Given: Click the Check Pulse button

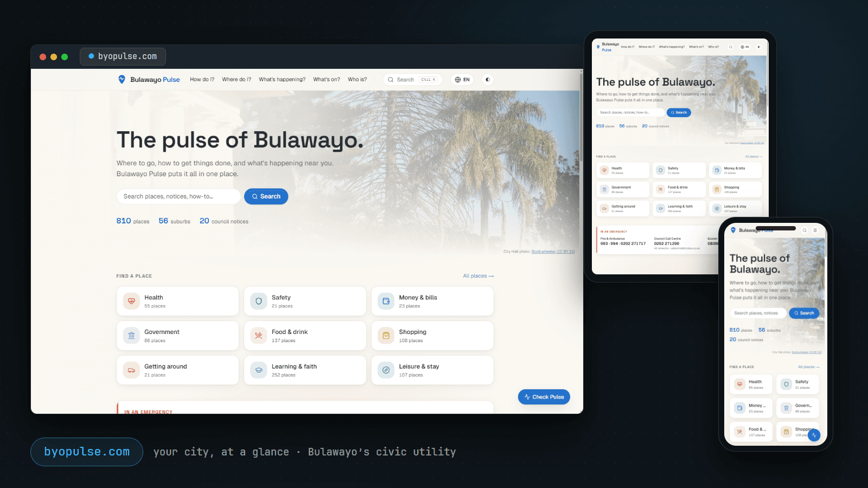Looking at the screenshot, I should [x=544, y=397].
